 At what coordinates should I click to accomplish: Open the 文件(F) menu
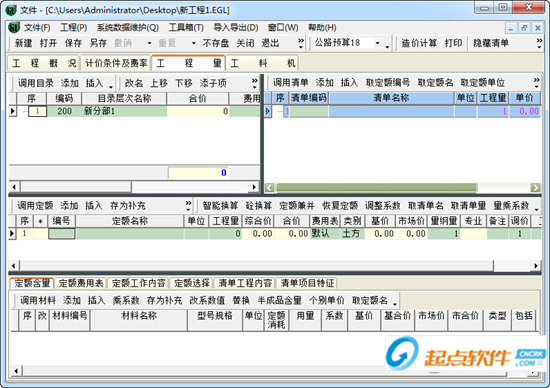[37, 27]
